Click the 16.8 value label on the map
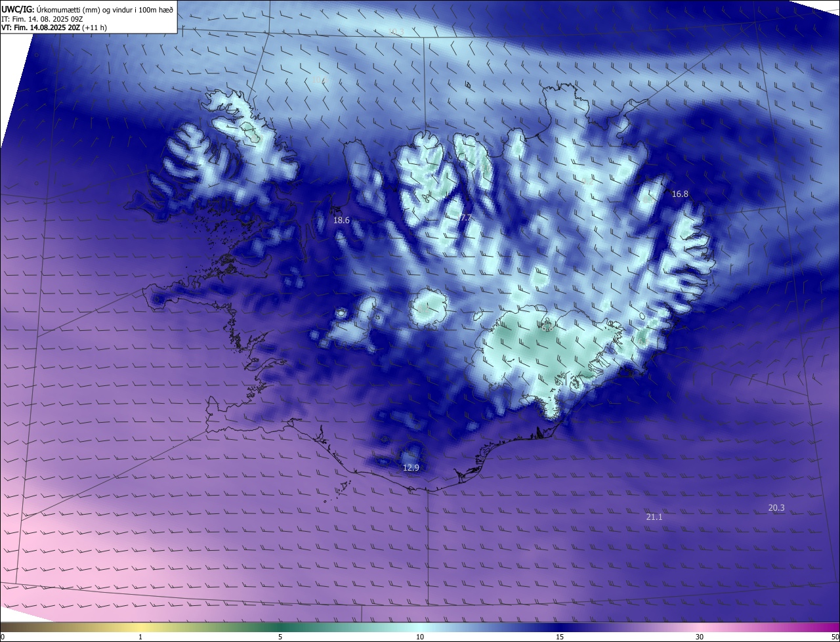The width and height of the screenshot is (840, 642). [x=680, y=194]
